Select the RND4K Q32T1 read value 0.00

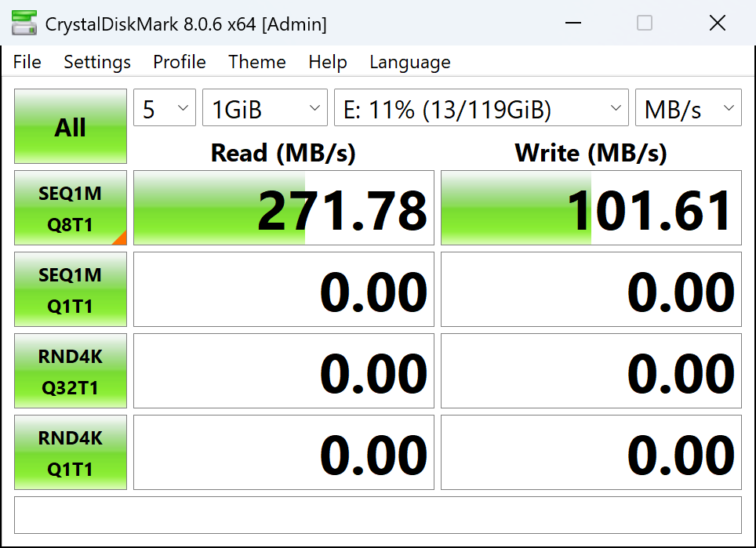[x=284, y=371]
